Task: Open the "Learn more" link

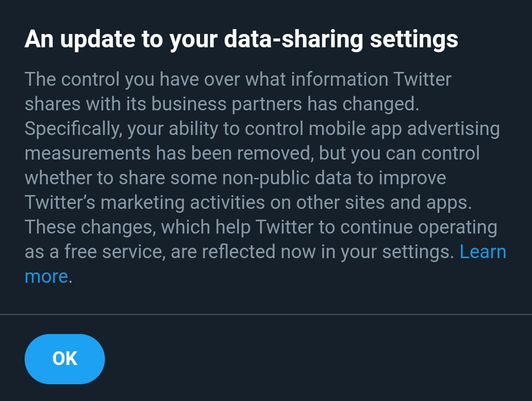Action: (482, 252)
